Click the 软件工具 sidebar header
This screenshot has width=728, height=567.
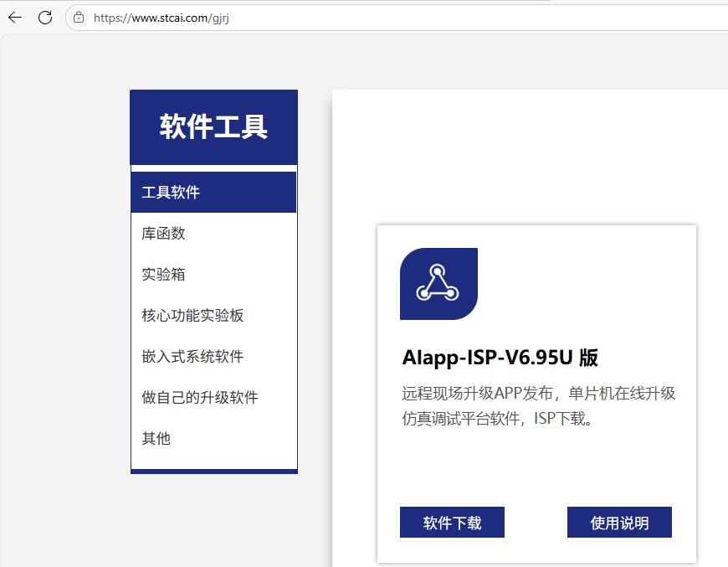coord(213,126)
